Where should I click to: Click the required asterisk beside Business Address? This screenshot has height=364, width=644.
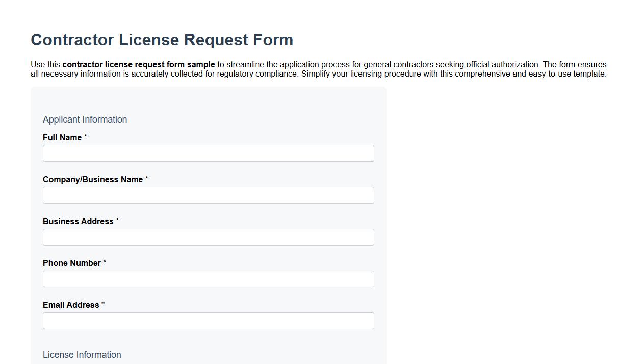click(x=117, y=220)
